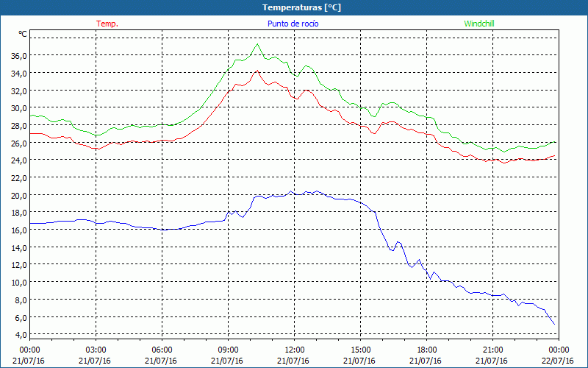This screenshot has width=588, height=368.
Task: Click the 22,0 y-axis label
Action: tap(19, 178)
